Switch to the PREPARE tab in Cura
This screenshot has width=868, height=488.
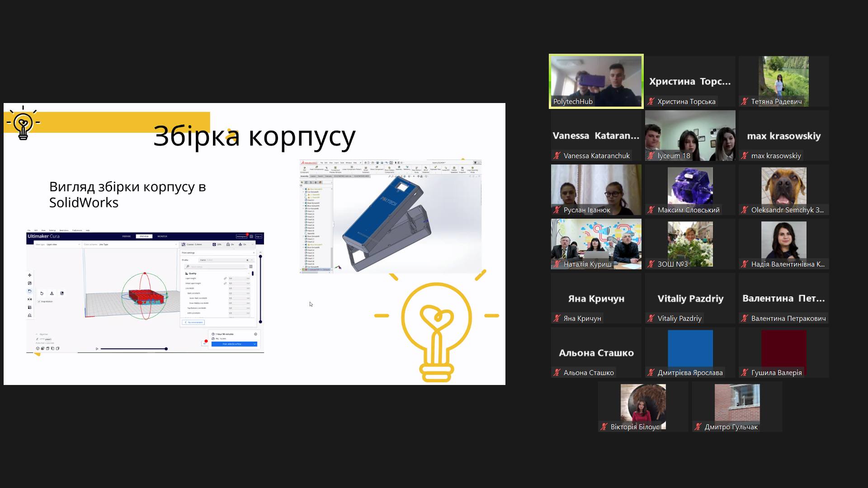tap(127, 236)
